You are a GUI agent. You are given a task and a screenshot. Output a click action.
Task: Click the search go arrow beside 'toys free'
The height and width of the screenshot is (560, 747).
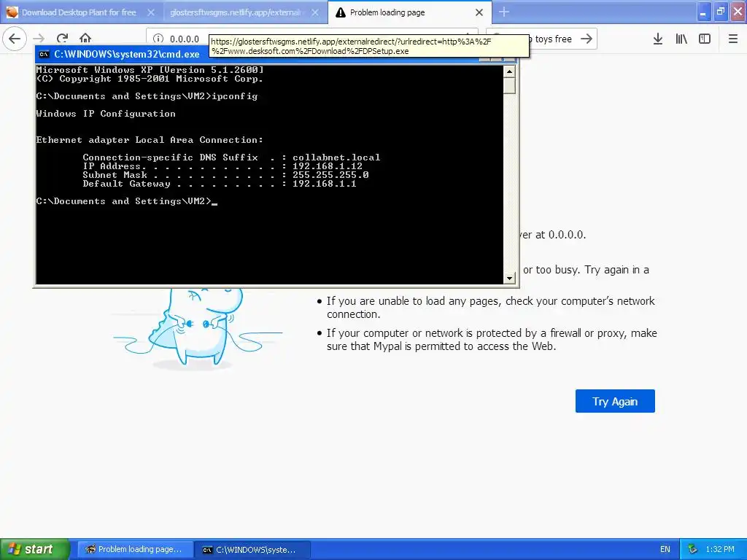587,39
